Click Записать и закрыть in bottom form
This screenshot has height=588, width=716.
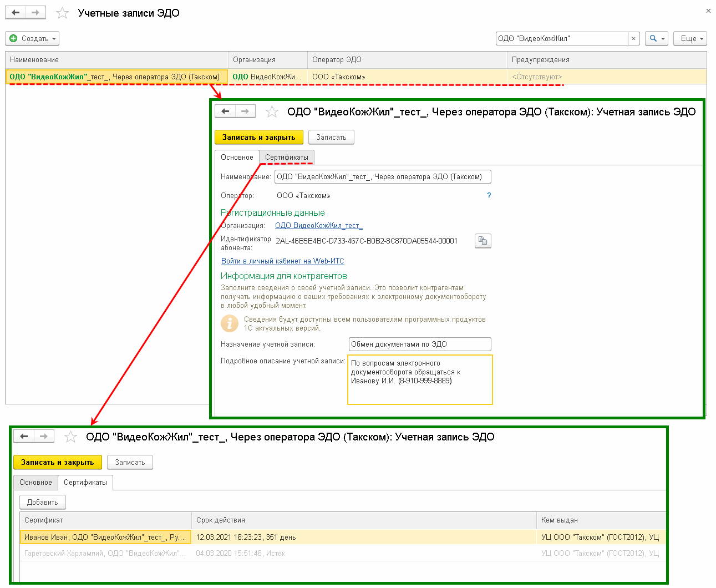click(x=57, y=462)
